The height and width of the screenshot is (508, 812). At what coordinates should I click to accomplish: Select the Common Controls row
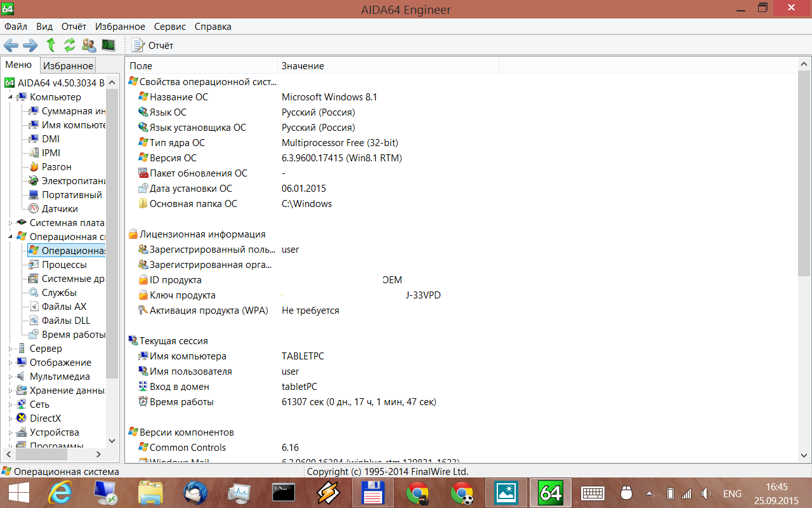pos(461,448)
